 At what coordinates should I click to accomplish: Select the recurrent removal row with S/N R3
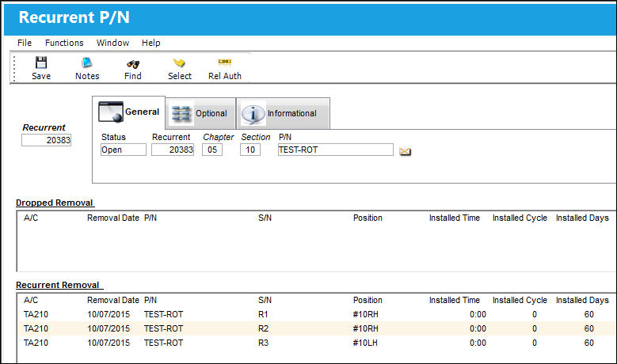[x=317, y=343]
